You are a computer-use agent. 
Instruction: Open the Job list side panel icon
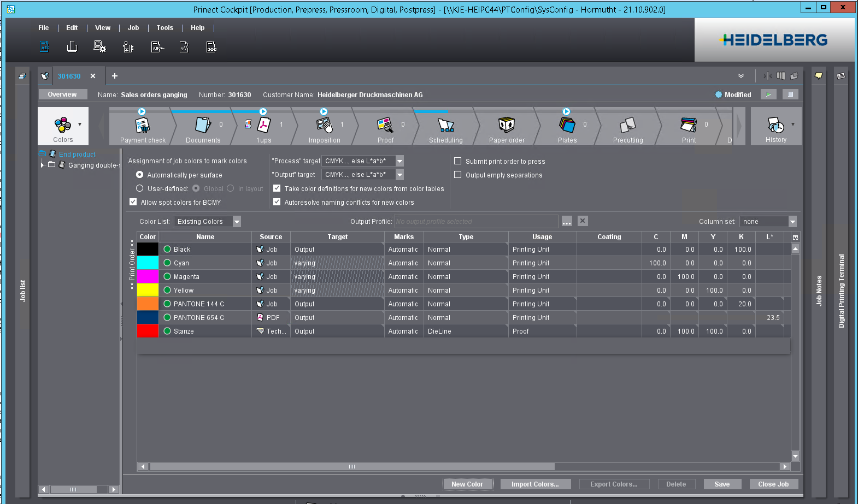point(22,76)
